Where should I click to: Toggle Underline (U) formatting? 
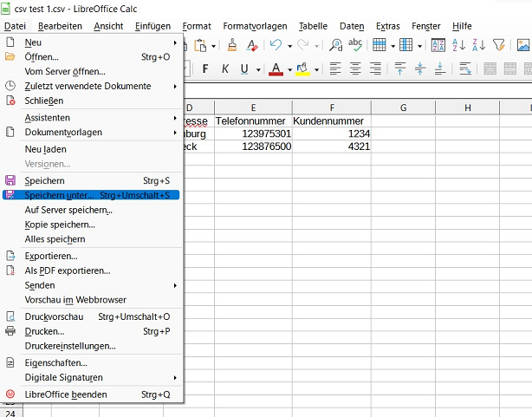pos(244,69)
